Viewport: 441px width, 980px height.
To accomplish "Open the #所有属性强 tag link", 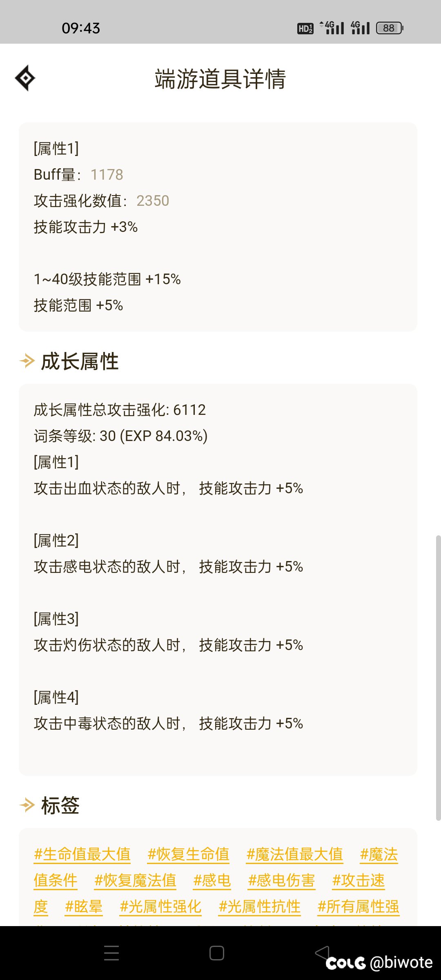I will coord(359,906).
